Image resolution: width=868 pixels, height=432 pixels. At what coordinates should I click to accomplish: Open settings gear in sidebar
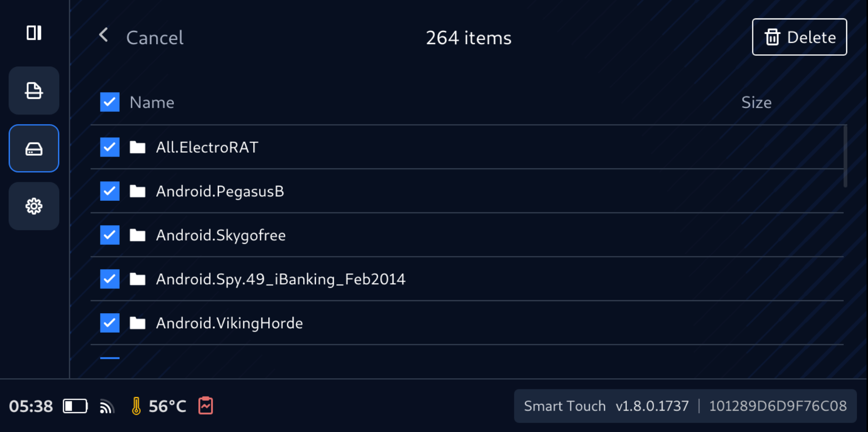coord(34,207)
